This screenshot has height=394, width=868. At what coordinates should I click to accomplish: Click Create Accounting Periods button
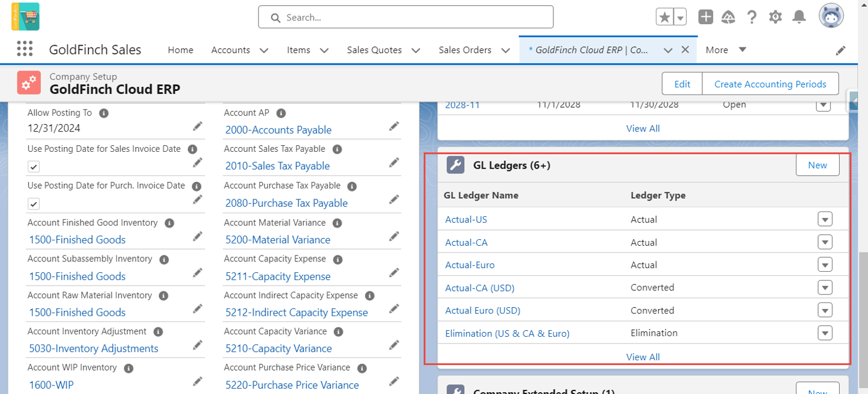pyautogui.click(x=770, y=84)
